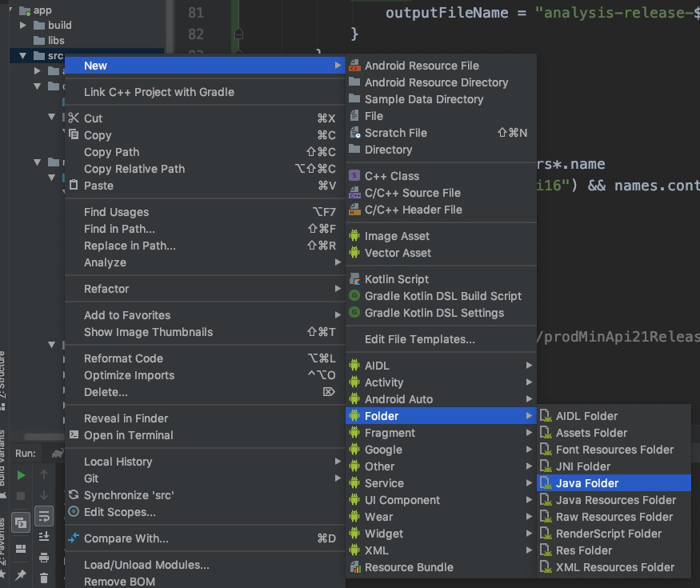Click the print icon in Run panel
Screen dimensions: 700x588
[44, 557]
